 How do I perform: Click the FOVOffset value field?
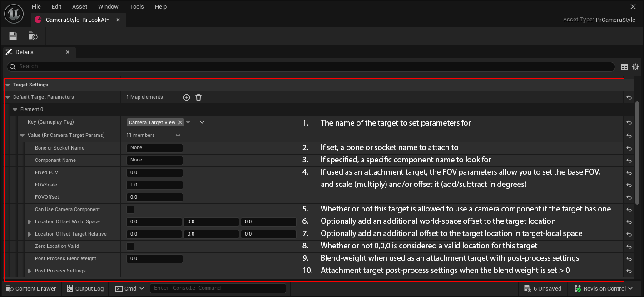click(154, 197)
